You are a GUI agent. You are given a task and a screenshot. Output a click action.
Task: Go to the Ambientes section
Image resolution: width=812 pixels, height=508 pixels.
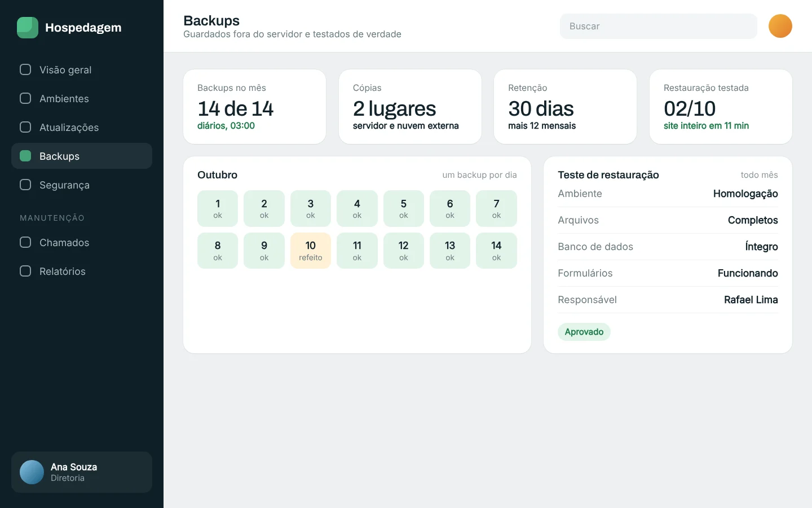click(x=82, y=98)
